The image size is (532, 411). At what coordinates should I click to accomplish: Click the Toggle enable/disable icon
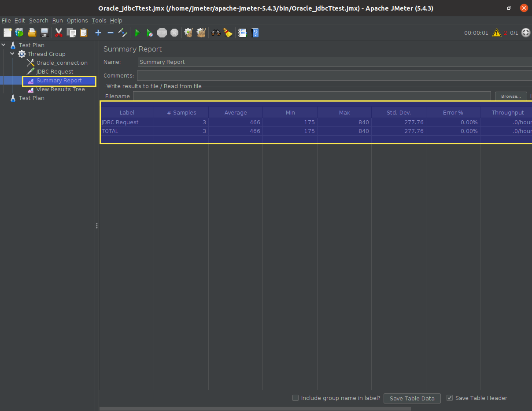coord(123,33)
